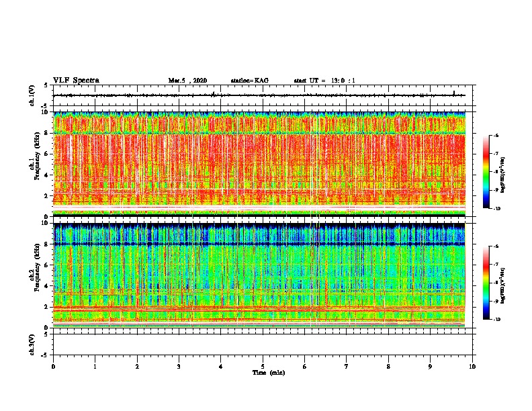532x411 pixels.
Task: Click the 'Time (min)' axis label
Action: pos(269,373)
